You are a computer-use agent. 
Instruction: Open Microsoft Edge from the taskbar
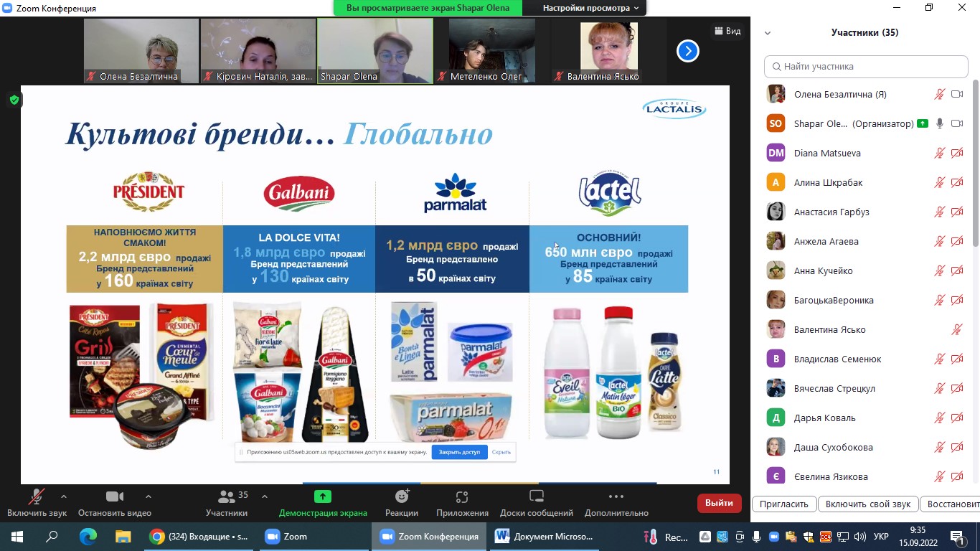pos(88,537)
